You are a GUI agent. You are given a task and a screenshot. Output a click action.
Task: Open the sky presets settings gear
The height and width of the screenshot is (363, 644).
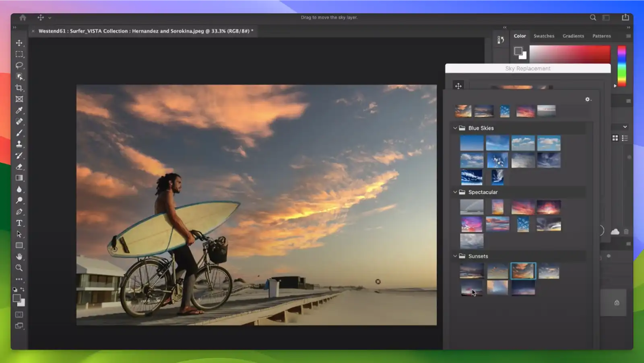[x=588, y=99]
